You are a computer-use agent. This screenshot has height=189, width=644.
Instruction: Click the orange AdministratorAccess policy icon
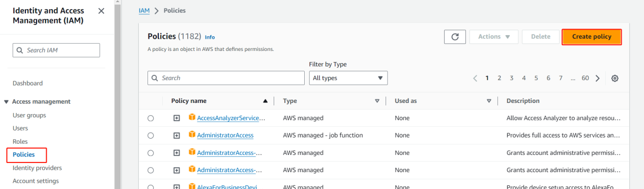192,135
